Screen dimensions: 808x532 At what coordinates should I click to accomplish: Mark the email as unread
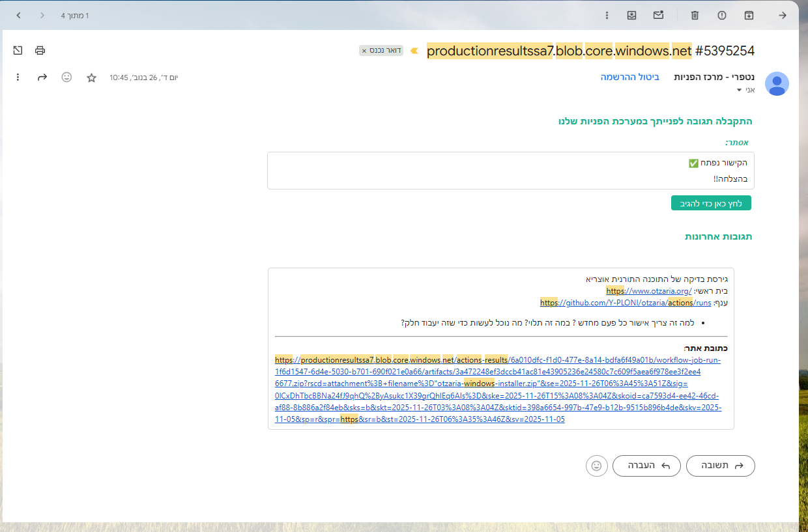pyautogui.click(x=659, y=15)
